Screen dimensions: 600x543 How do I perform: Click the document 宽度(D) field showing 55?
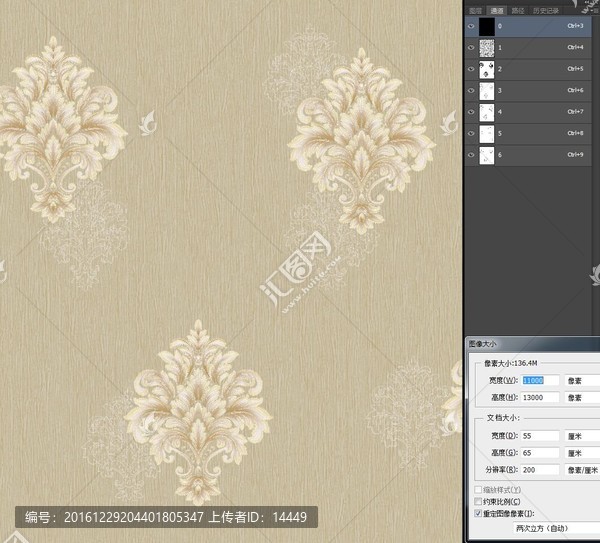tap(540, 436)
